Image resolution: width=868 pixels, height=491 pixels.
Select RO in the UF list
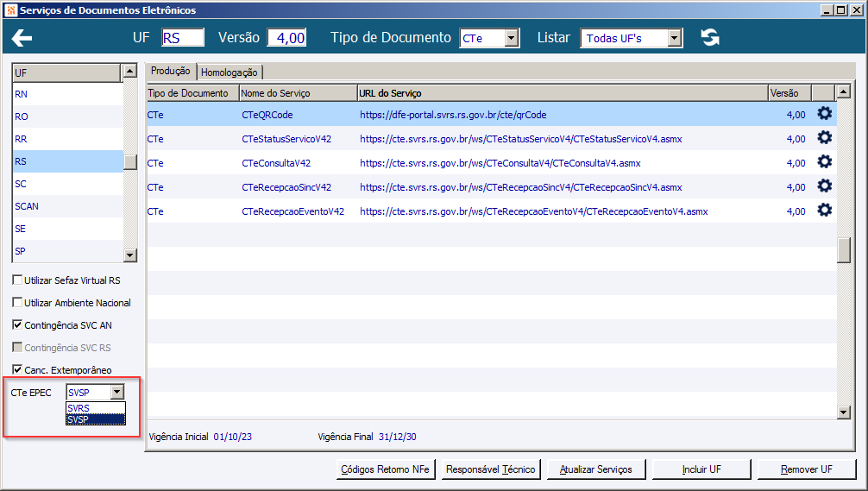click(x=67, y=116)
